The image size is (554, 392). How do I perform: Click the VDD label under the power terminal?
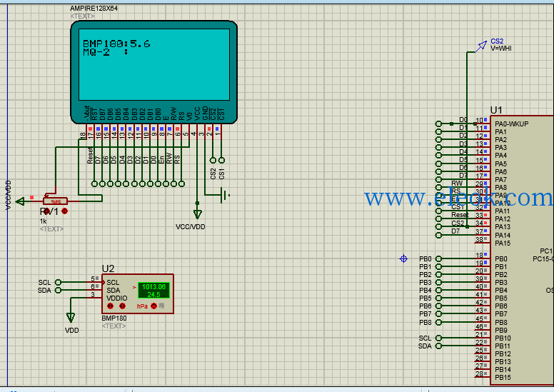[x=71, y=331]
